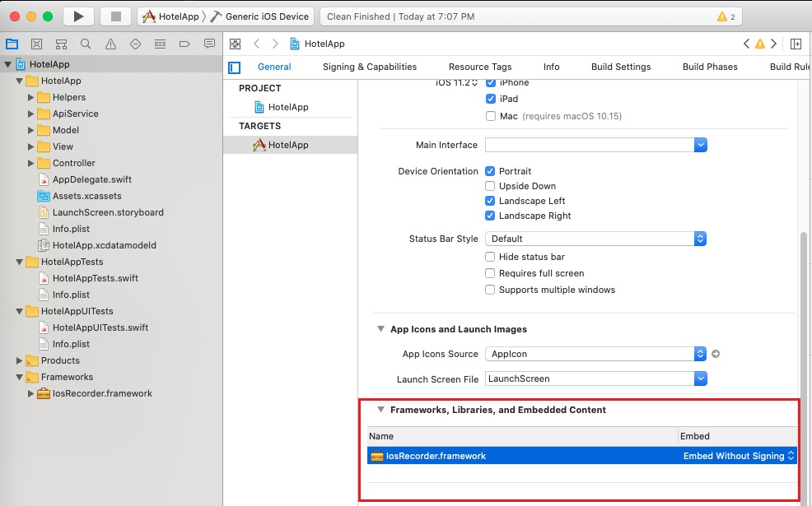Show the Source Control navigator
This screenshot has width=812, height=506.
point(36,44)
